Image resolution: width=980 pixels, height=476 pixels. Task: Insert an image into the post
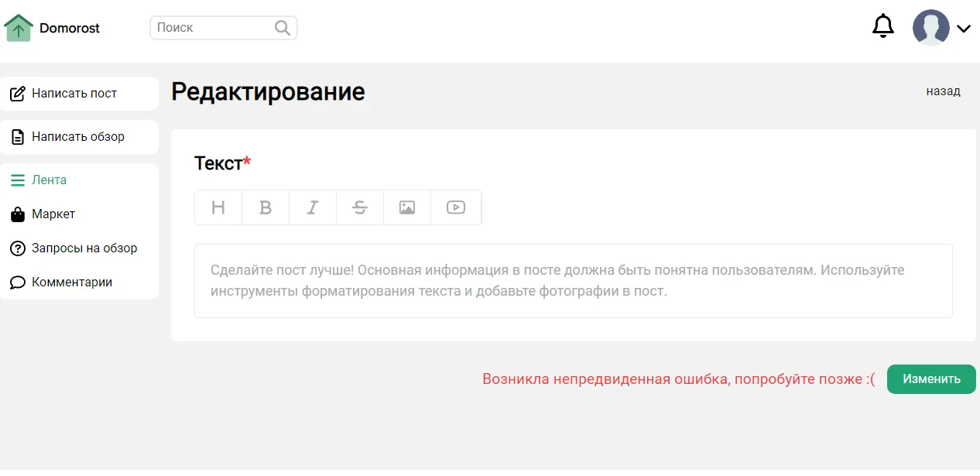(407, 207)
